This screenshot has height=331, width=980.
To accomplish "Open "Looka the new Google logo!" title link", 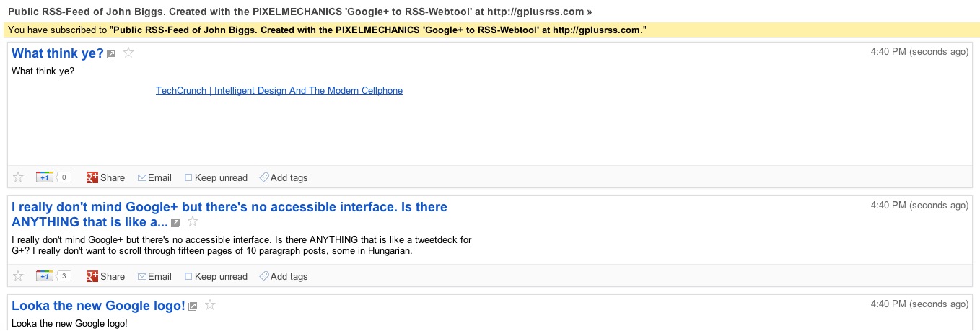I will pyautogui.click(x=98, y=306).
